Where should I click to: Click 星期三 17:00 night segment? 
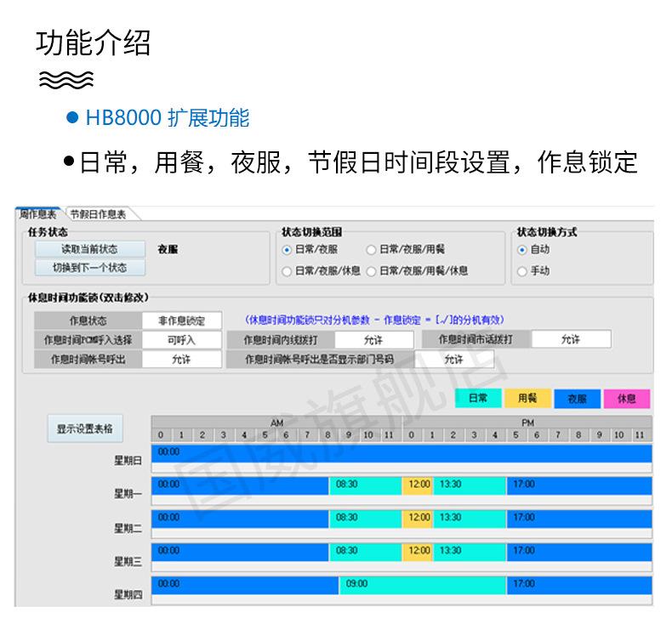(579, 553)
